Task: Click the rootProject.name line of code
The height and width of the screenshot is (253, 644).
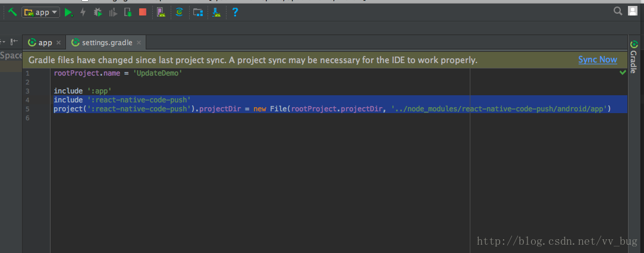Action: [118, 73]
